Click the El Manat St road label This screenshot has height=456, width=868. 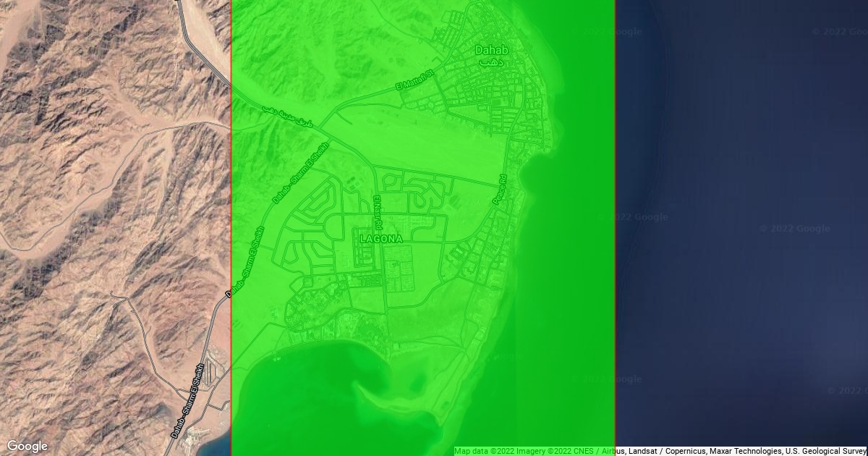click(414, 80)
